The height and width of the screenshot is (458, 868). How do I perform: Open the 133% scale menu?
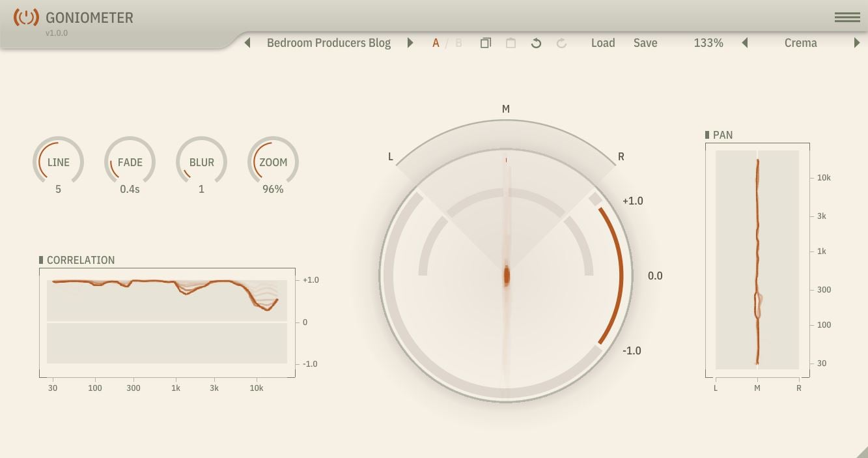point(708,43)
